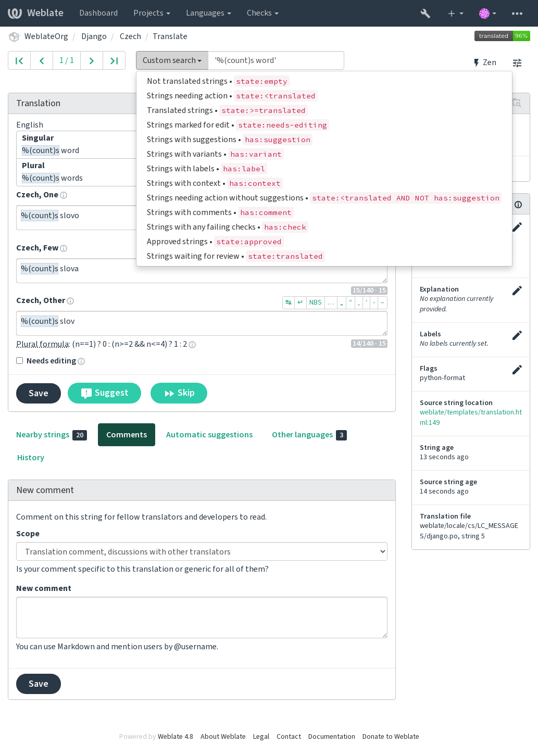Open the translation settings sliders icon

click(517, 62)
